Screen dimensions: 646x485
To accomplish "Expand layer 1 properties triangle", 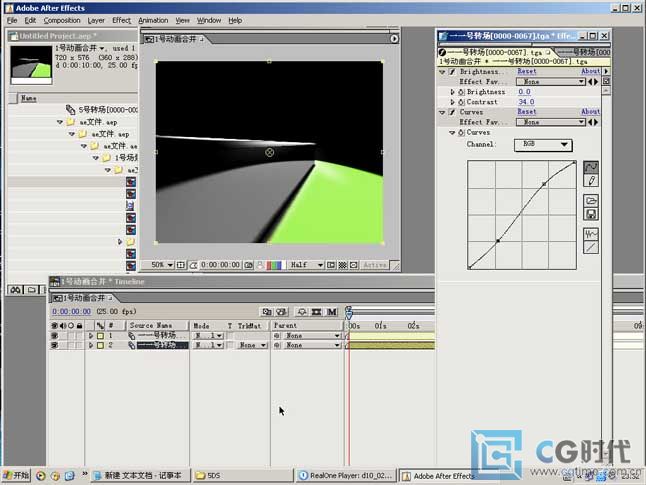I will tap(91, 335).
